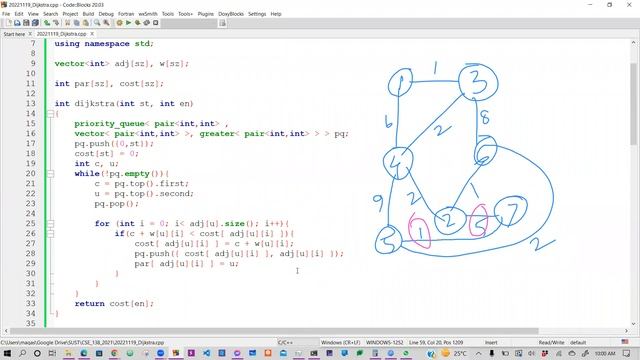Viewport: 640px width, 360px height.
Task: Open the DoxyBlocks menu
Action: click(x=231, y=14)
